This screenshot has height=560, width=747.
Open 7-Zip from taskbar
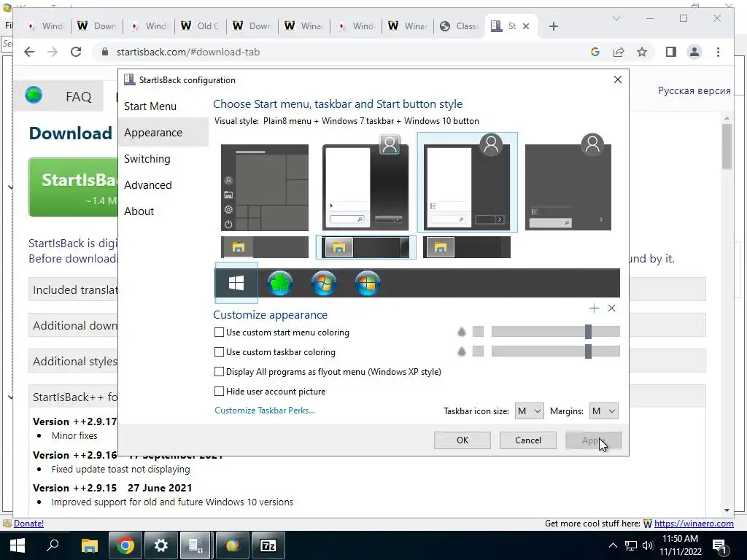(x=268, y=545)
